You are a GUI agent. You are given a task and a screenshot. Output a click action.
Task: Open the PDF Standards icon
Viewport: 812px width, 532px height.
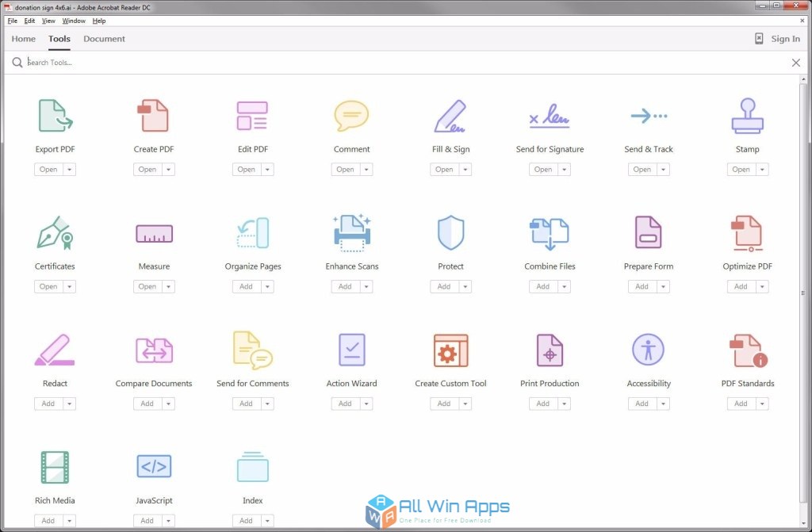(749, 350)
